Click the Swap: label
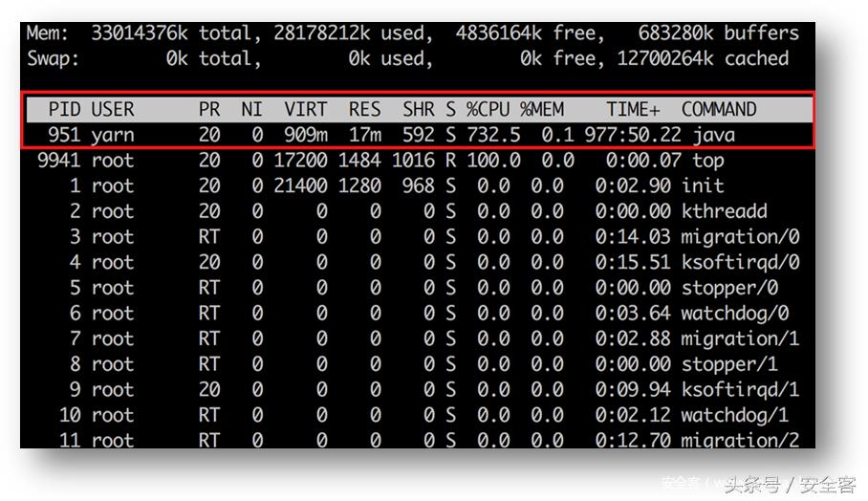Image resolution: width=868 pixels, height=501 pixels. coord(54,60)
